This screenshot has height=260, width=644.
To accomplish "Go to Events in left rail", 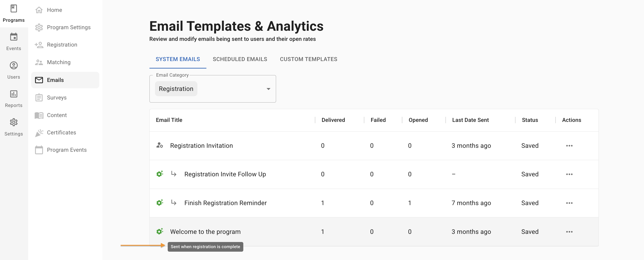I will [x=14, y=37].
